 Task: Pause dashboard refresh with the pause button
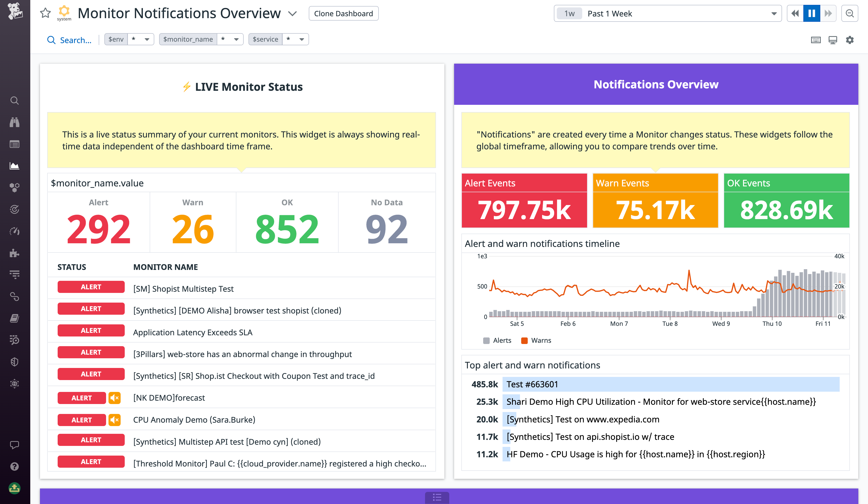pos(812,13)
